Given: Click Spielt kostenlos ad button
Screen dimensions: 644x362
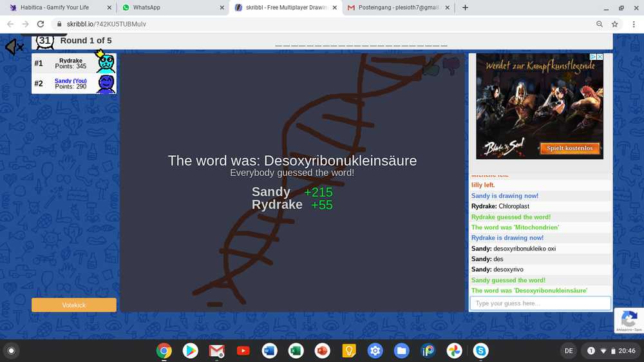Looking at the screenshot, I should (x=569, y=148).
